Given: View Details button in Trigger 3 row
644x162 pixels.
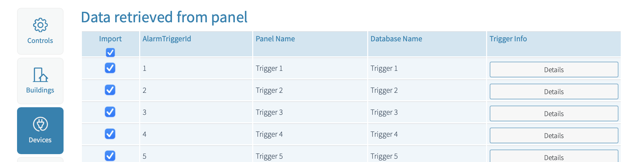Looking at the screenshot, I should click(554, 113).
